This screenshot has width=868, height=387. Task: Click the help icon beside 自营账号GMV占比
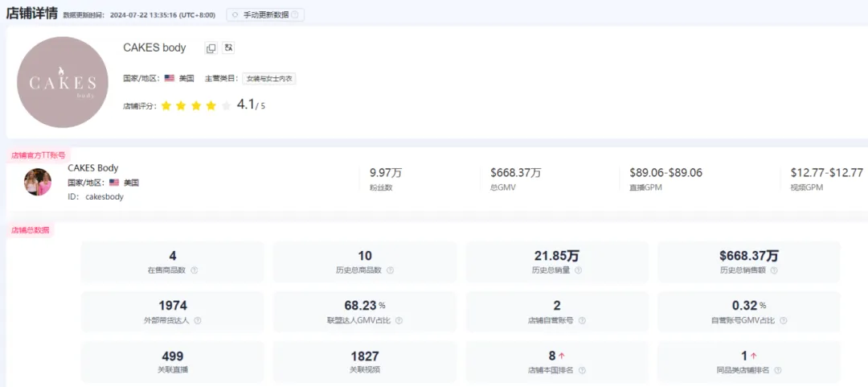coord(783,320)
